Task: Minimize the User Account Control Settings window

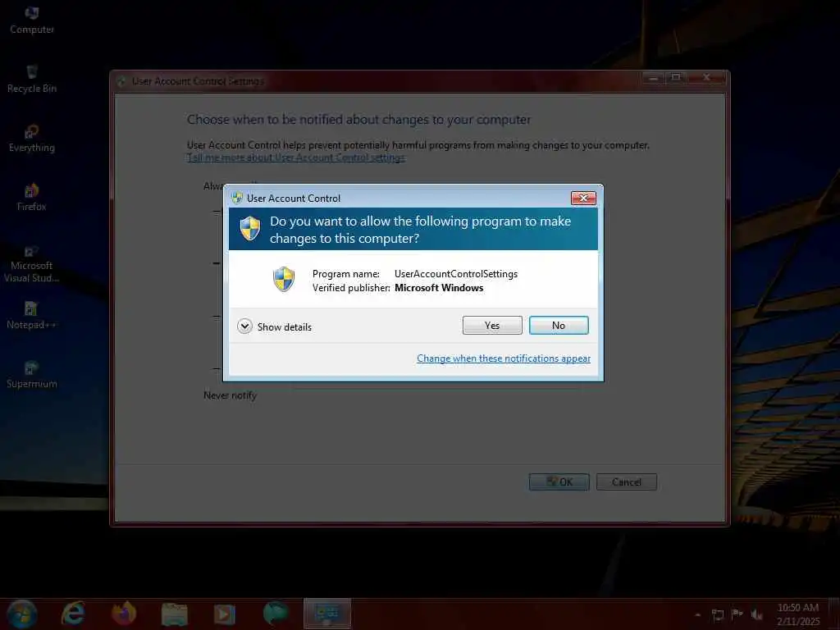Action: [653, 78]
